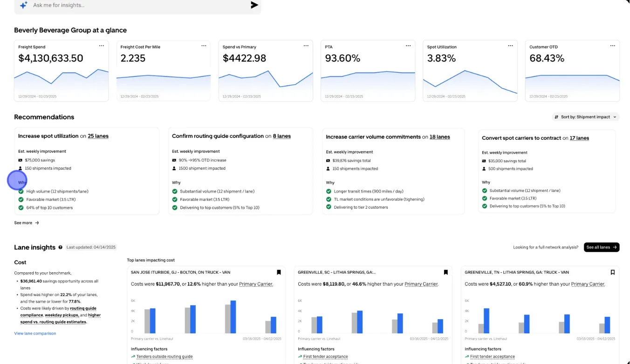Click the Spot Utilization trend chart
The width and height of the screenshot is (630, 364).
(x=470, y=83)
